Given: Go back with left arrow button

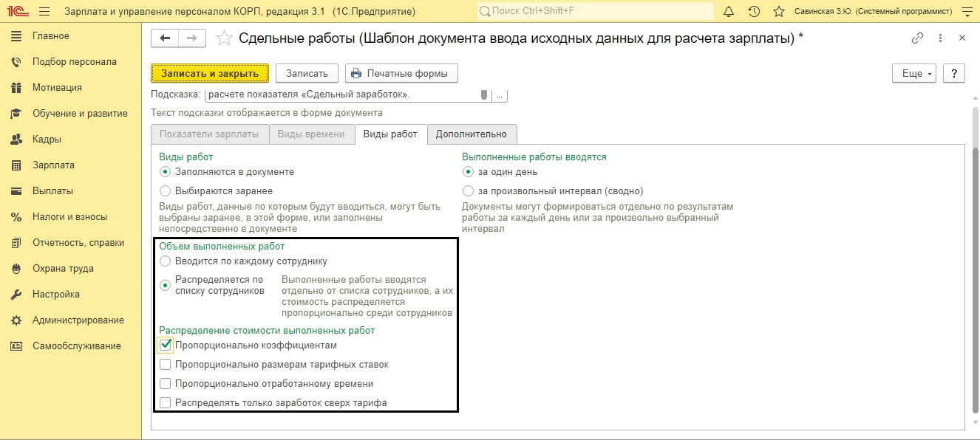Looking at the screenshot, I should (x=165, y=38).
